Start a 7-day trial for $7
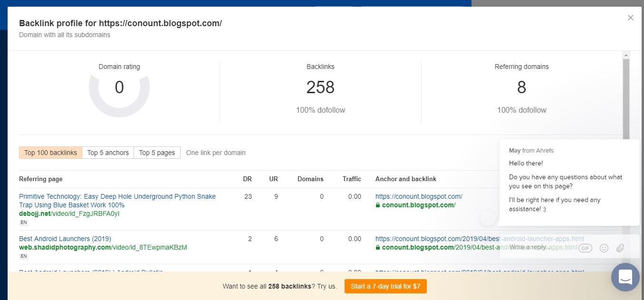644x300 pixels. coord(385,286)
